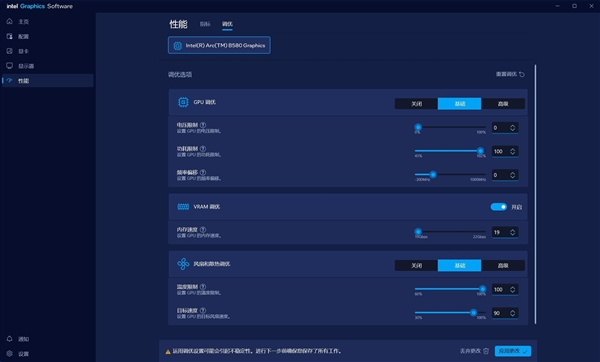Image resolution: width=600 pixels, height=362 pixels.
Task: Show help for 电压限制 voltage limit
Action: [203, 125]
